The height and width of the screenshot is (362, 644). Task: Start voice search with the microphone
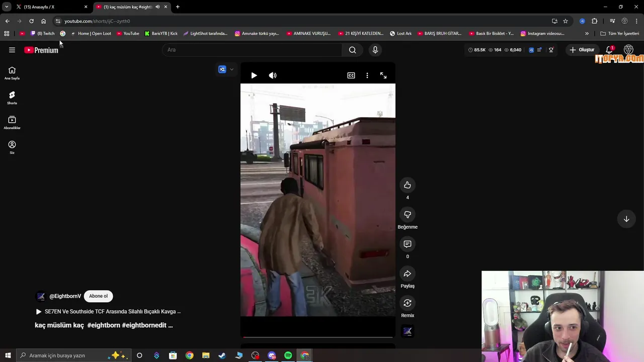(x=375, y=50)
